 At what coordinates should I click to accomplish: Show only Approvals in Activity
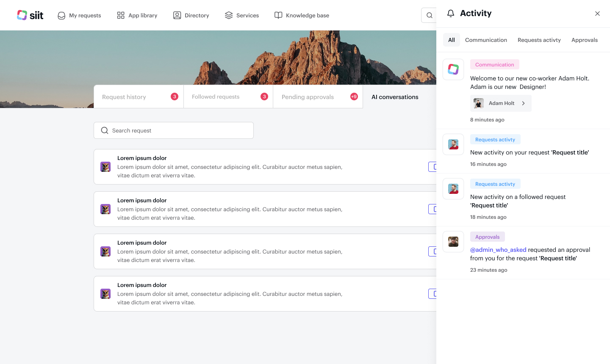click(584, 40)
